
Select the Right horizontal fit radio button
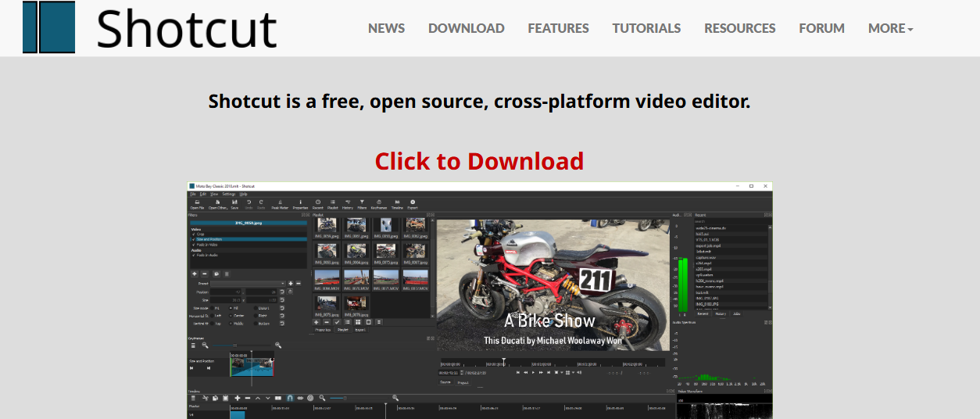click(x=256, y=316)
